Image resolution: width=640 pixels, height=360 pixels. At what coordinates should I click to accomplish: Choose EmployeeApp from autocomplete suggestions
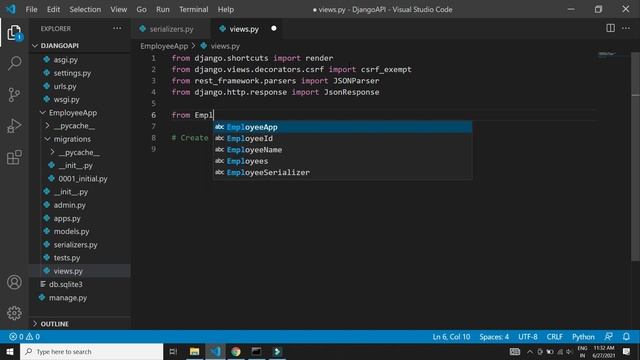click(x=342, y=127)
